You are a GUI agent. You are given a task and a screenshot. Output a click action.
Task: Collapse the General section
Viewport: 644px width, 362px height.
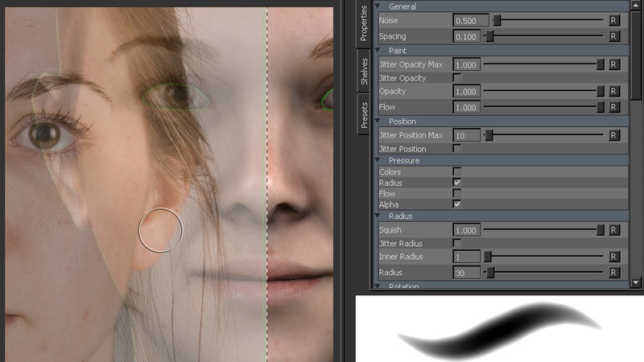coord(378,6)
